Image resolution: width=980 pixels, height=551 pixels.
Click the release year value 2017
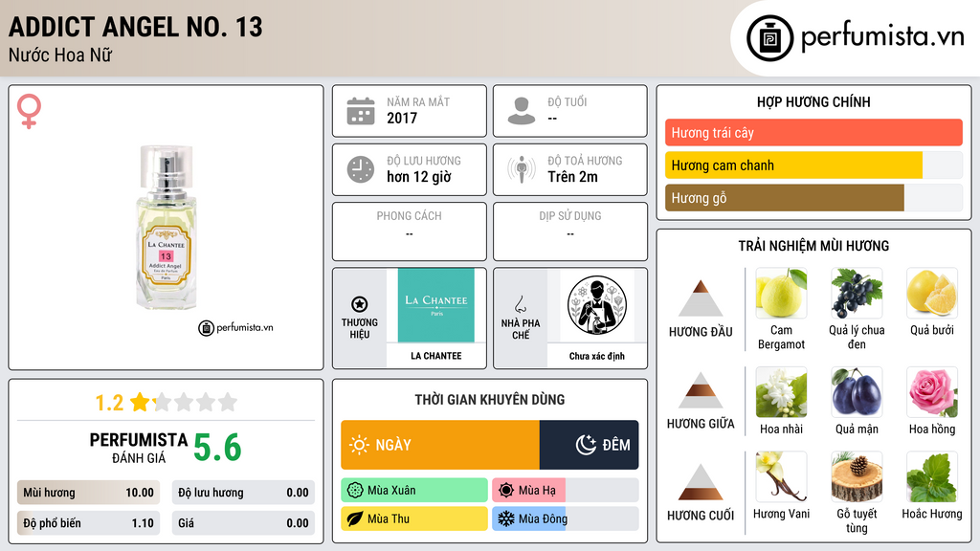tap(402, 118)
